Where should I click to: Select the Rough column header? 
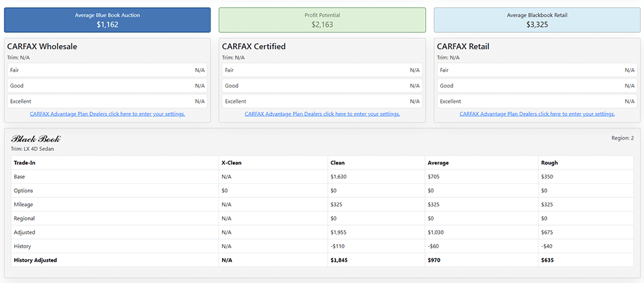(550, 162)
